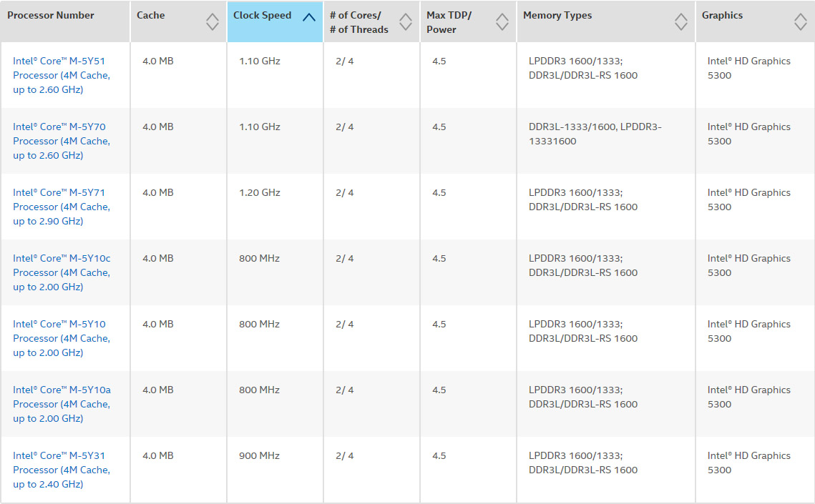Select 2/ 4 cores cell in M-5Y10 row
This screenshot has height=504, width=815.
(x=345, y=325)
